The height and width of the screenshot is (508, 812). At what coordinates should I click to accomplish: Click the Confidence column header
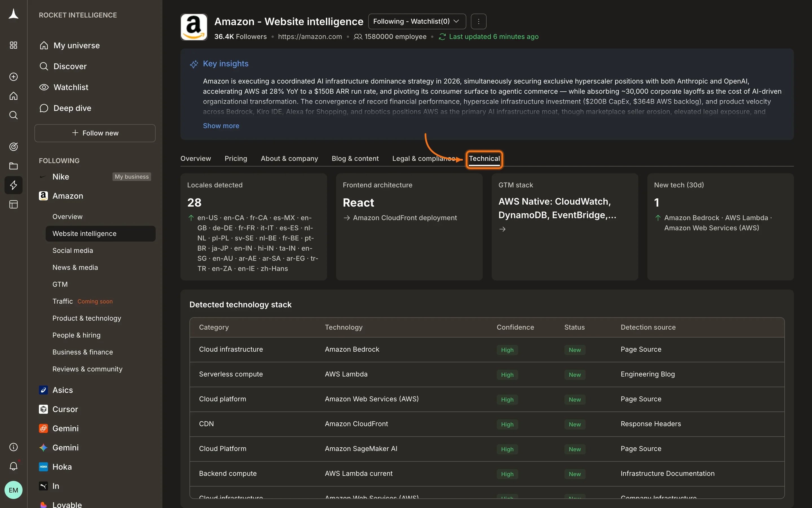pos(515,327)
